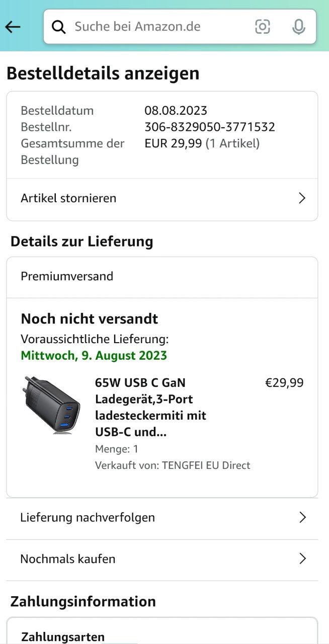Tap Noch nicht versandt status heading
The image size is (329, 644).
(90, 318)
